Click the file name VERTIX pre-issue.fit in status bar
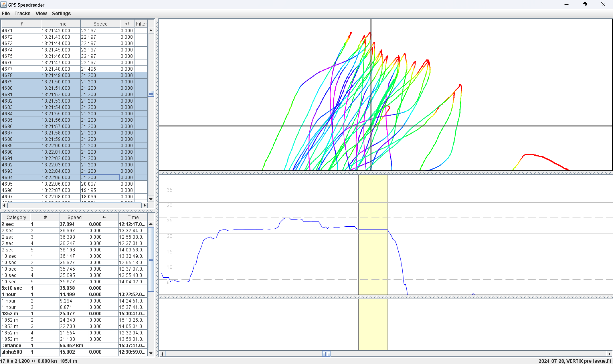 [x=588, y=361]
